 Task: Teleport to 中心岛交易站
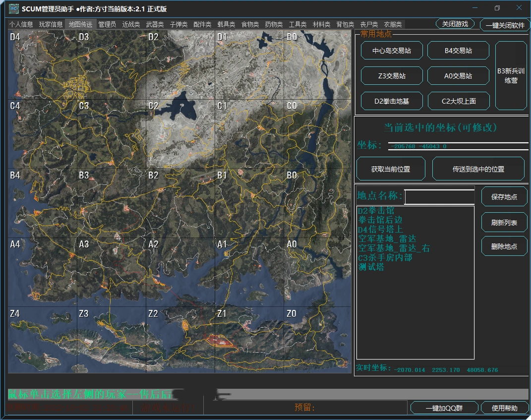(x=392, y=51)
